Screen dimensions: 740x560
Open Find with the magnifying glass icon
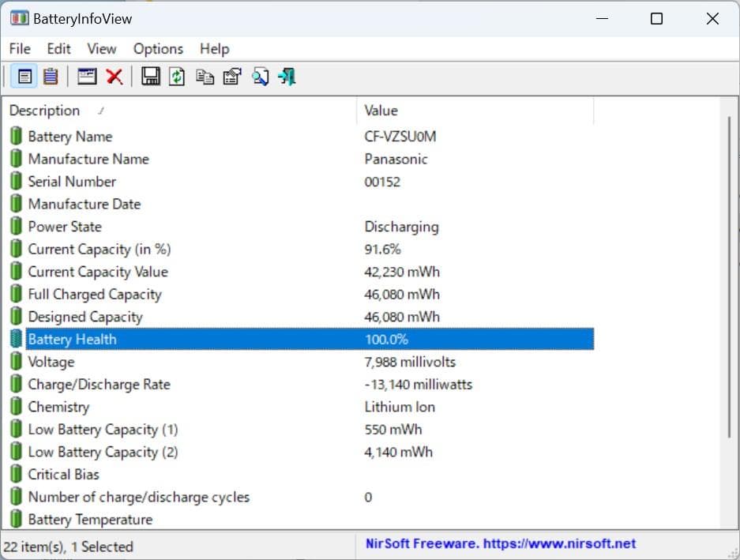click(261, 76)
